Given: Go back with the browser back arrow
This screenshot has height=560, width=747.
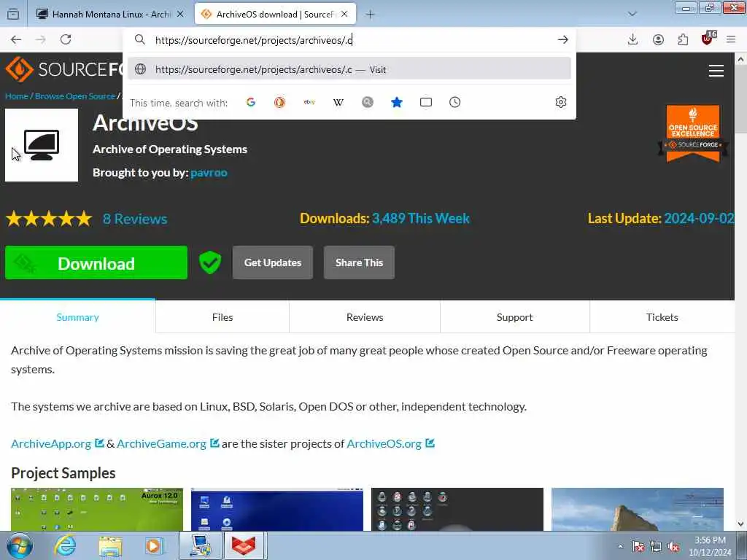Looking at the screenshot, I should pos(16,39).
